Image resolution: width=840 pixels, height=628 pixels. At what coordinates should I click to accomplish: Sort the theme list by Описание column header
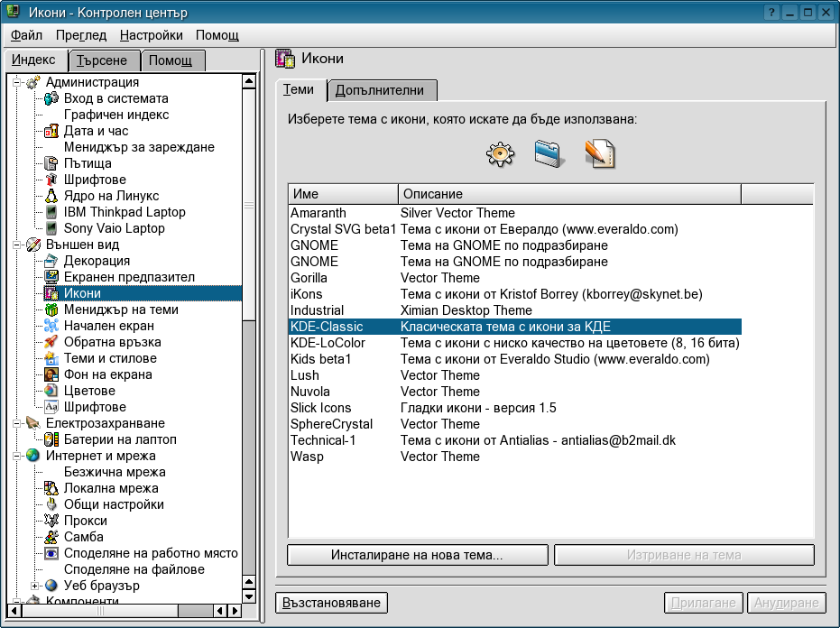point(568,194)
